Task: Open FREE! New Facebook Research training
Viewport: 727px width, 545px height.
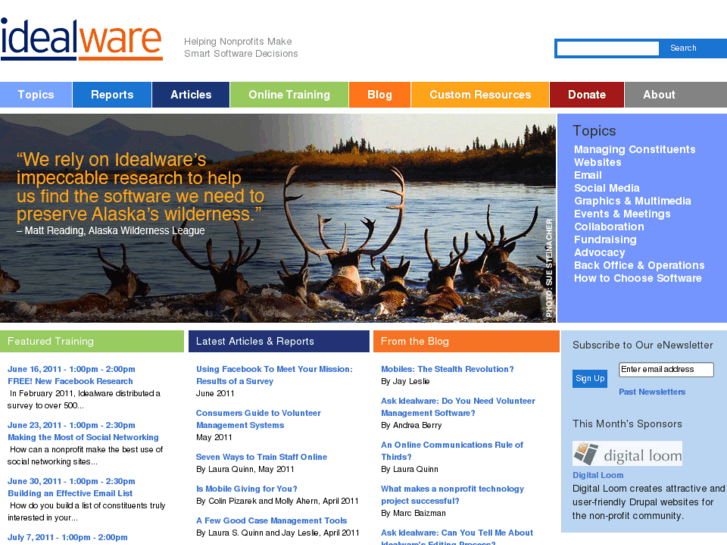Action: coord(70,381)
